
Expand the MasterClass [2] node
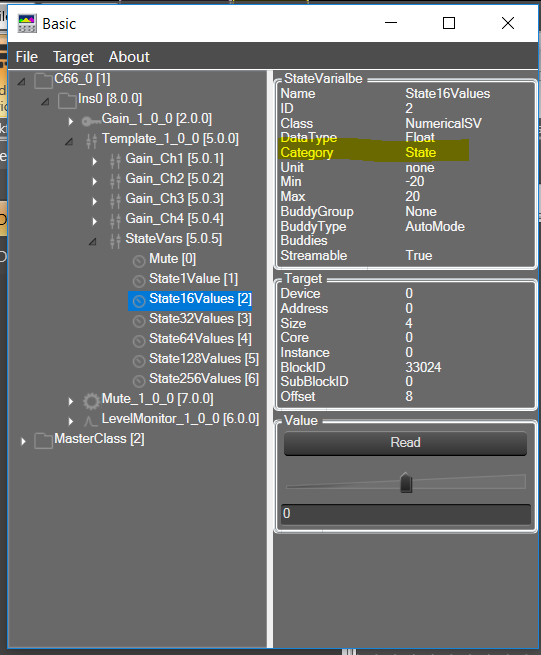click(23, 441)
